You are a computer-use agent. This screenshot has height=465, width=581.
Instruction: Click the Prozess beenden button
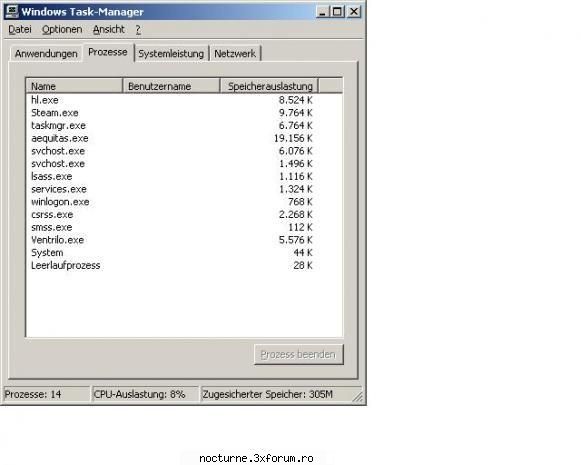point(298,355)
